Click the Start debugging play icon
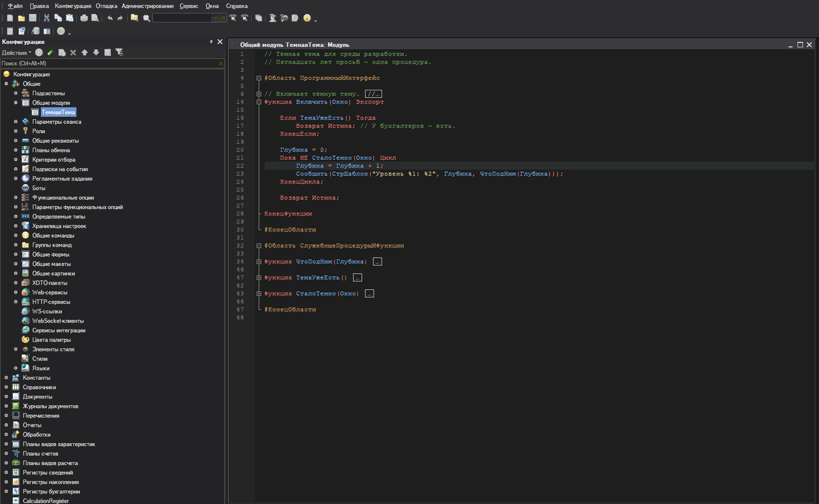The image size is (819, 504). [61, 31]
